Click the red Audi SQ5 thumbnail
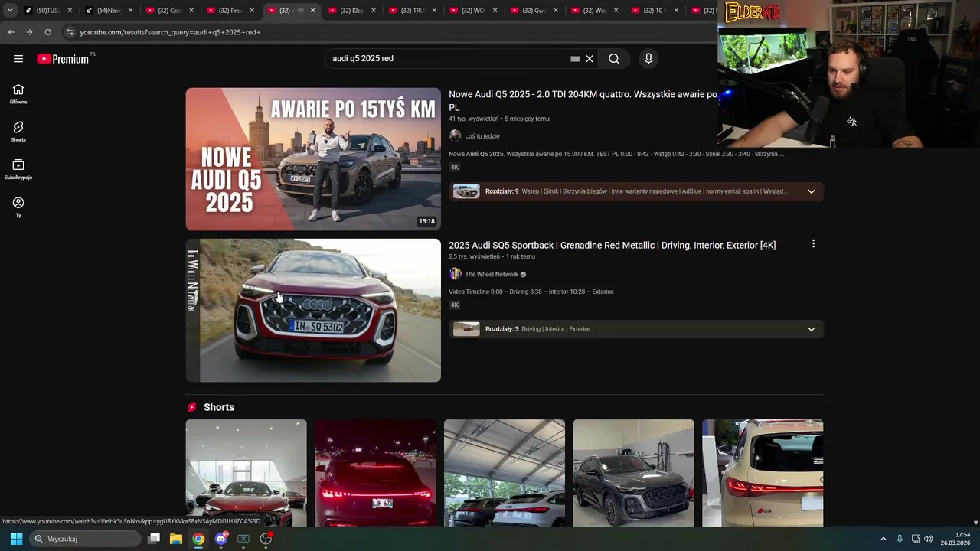 313,310
